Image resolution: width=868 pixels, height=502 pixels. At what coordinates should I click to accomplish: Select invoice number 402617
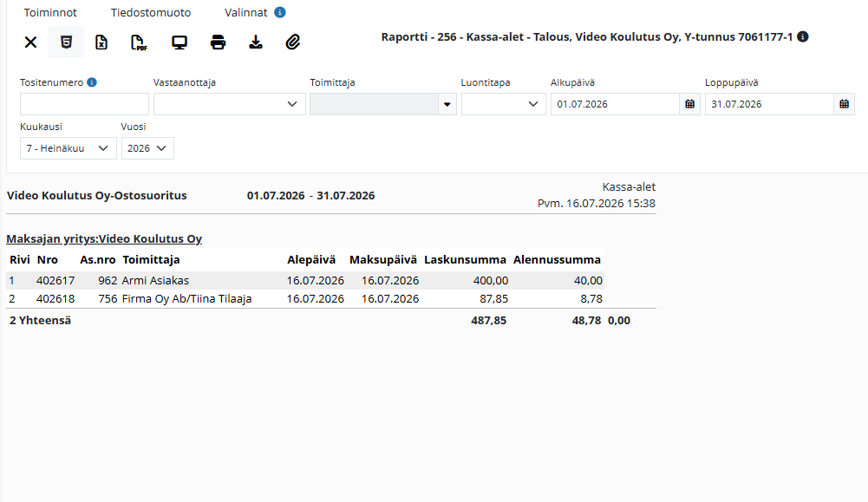point(55,281)
